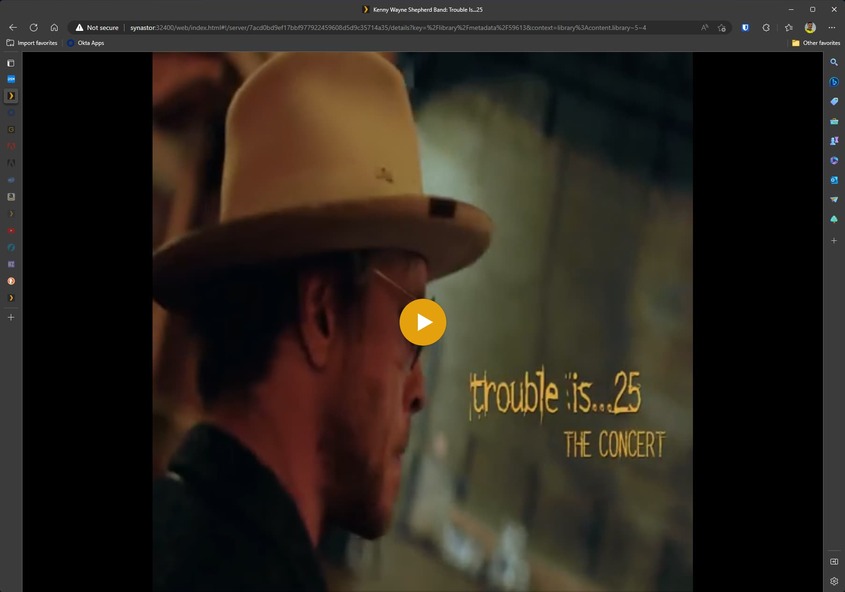Open Read aloud from address bar

[x=704, y=27]
